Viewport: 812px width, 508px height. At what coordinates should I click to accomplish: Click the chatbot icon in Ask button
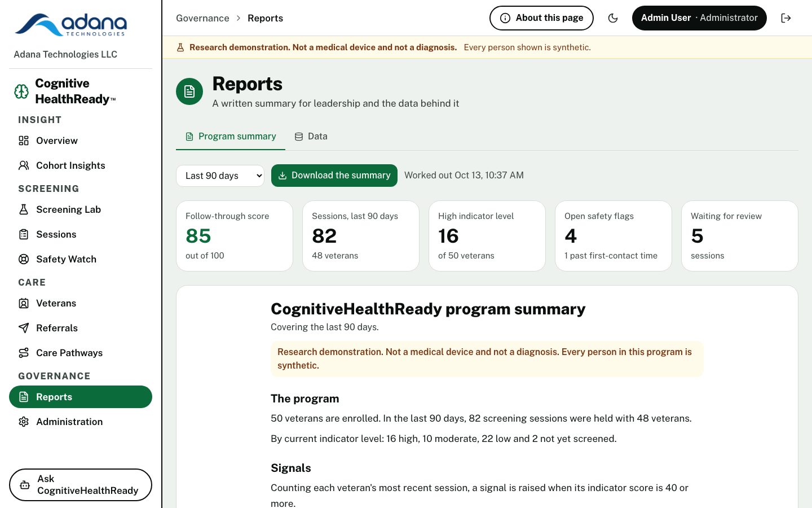pyautogui.click(x=25, y=485)
